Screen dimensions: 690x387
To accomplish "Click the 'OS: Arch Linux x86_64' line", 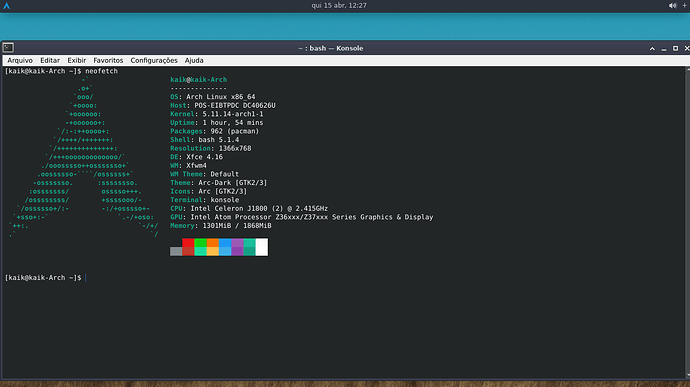I will click(x=213, y=97).
